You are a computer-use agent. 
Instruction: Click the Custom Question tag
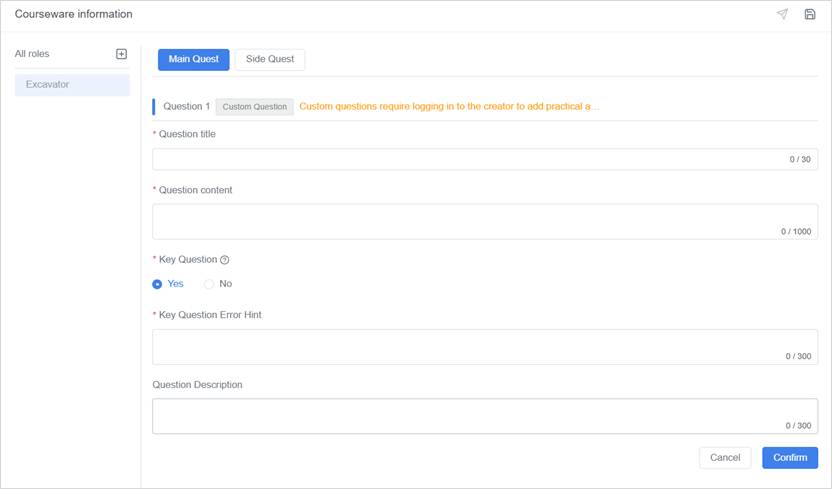254,107
